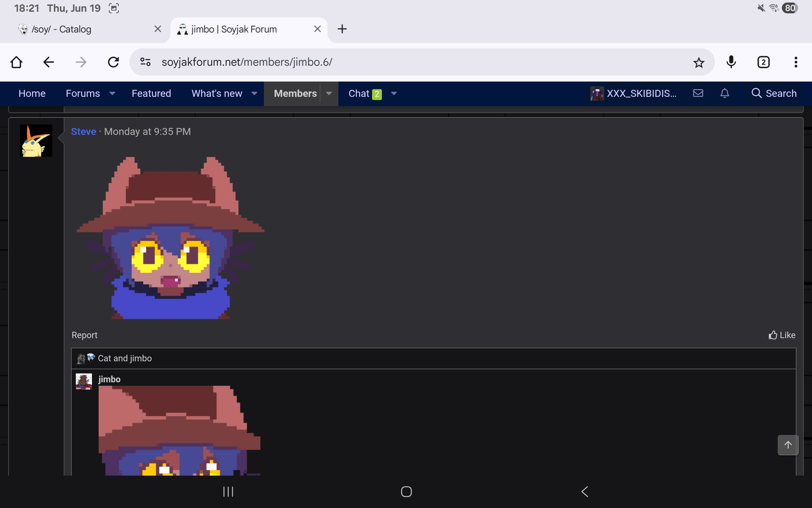Open the Featured nav item

[x=151, y=93]
